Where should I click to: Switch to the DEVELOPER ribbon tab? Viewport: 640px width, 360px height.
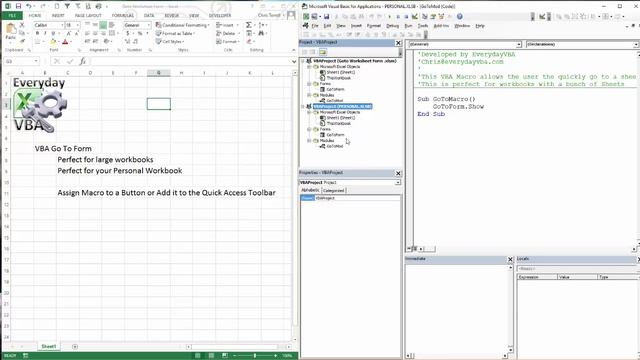coord(220,16)
